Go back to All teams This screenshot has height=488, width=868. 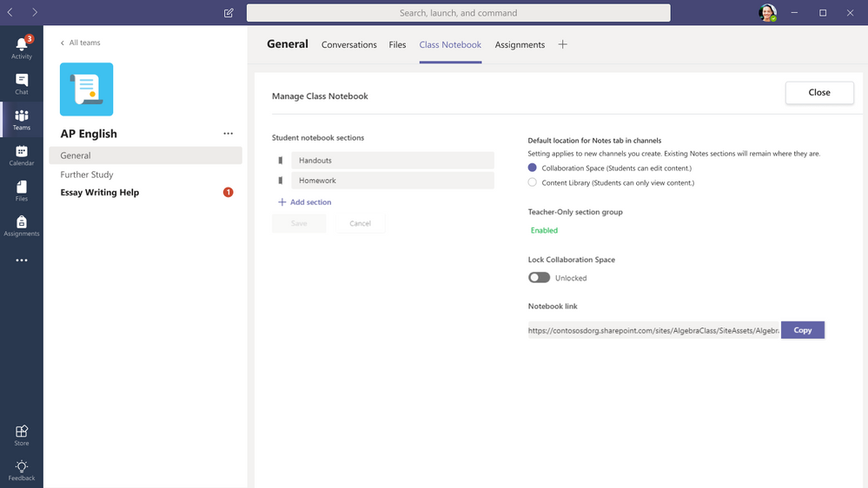(80, 43)
